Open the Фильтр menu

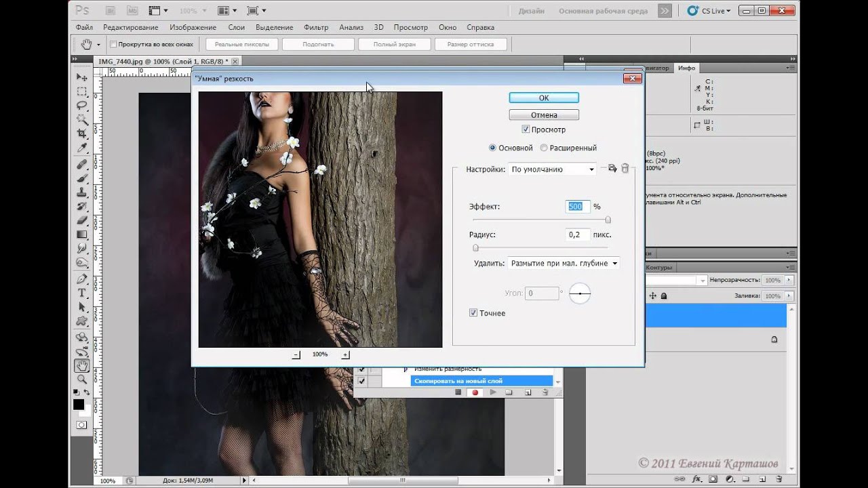click(316, 27)
